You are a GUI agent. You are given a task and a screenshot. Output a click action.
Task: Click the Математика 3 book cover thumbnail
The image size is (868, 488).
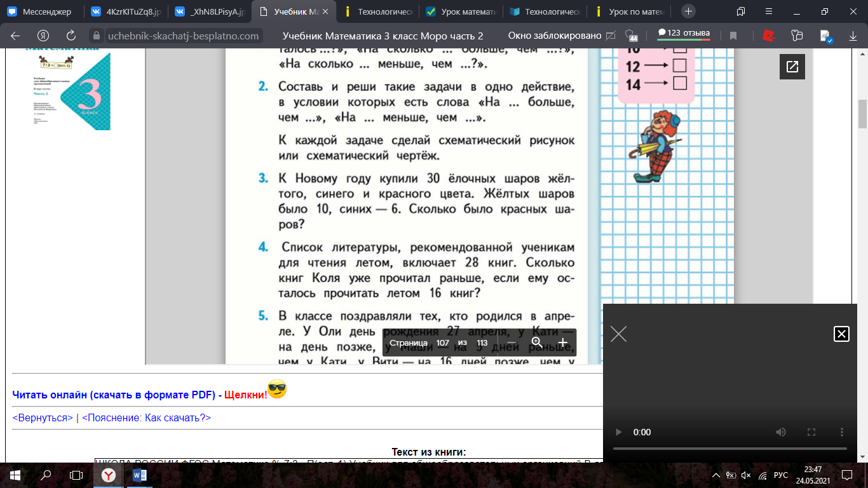67,90
